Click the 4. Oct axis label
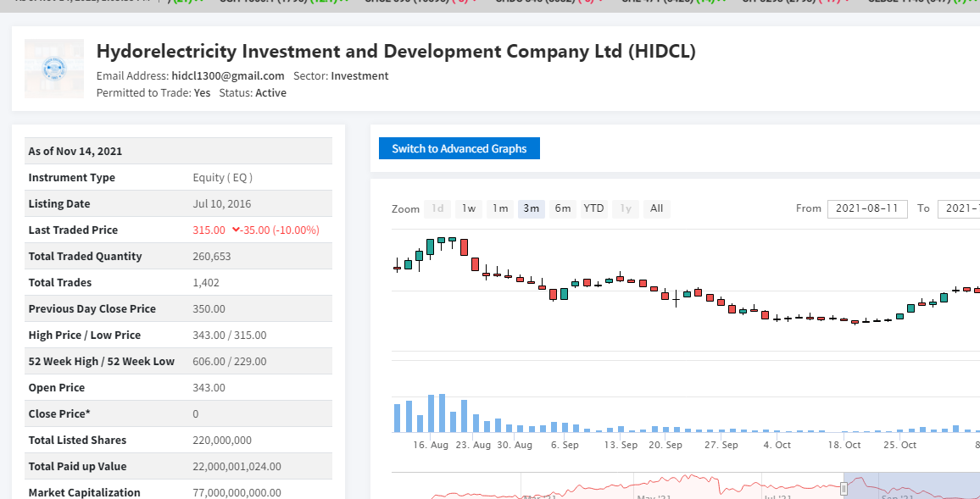The width and height of the screenshot is (980, 499). [x=777, y=445]
